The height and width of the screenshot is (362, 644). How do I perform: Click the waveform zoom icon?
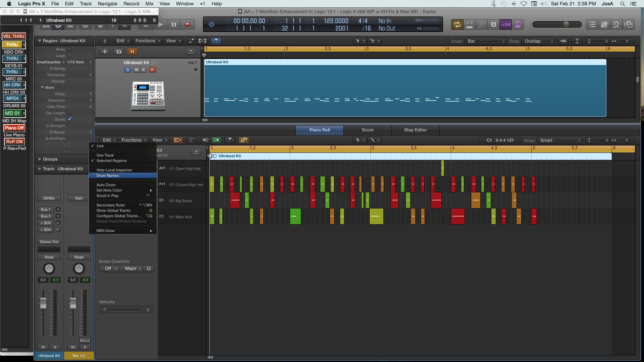[563, 41]
